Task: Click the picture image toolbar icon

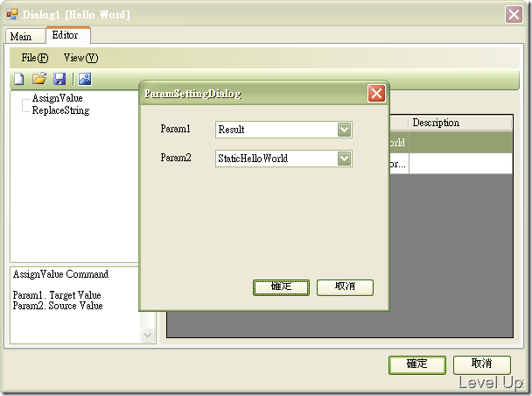Action: click(x=85, y=79)
